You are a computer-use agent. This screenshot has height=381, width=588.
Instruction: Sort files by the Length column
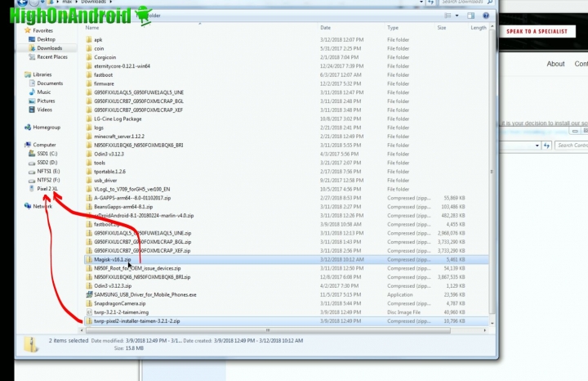[x=479, y=28]
